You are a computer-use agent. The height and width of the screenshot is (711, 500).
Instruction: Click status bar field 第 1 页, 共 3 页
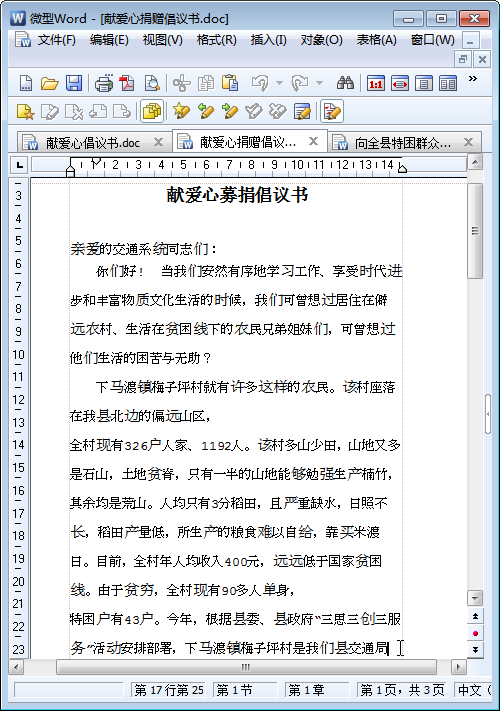pyautogui.click(x=402, y=690)
